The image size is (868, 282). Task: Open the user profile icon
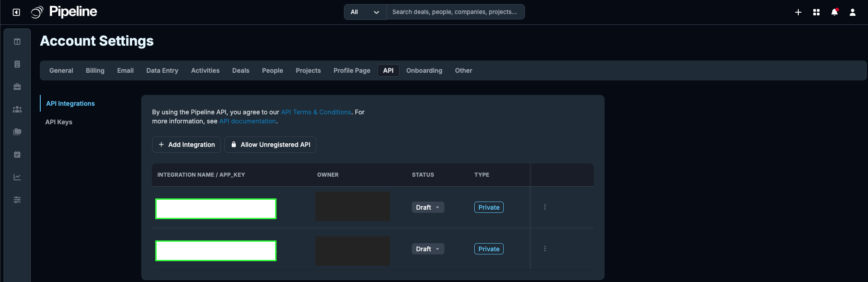[x=853, y=12]
